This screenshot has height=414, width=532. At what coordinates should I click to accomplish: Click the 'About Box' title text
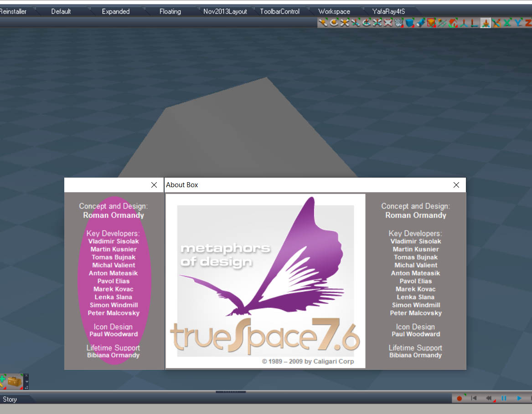coord(182,185)
